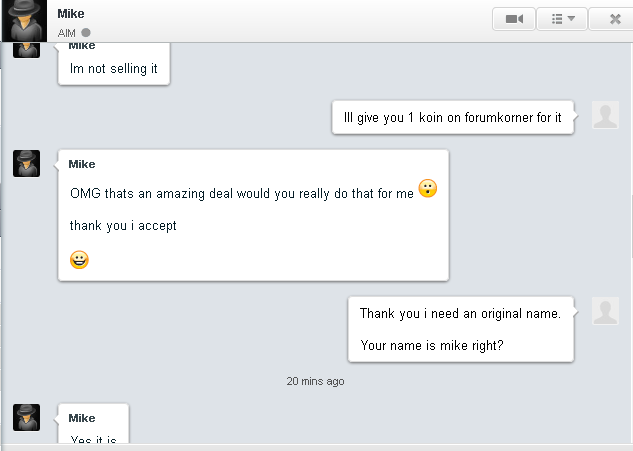This screenshot has width=633, height=451.
Task: Click the contact name Mike in the header
Action: click(x=72, y=14)
